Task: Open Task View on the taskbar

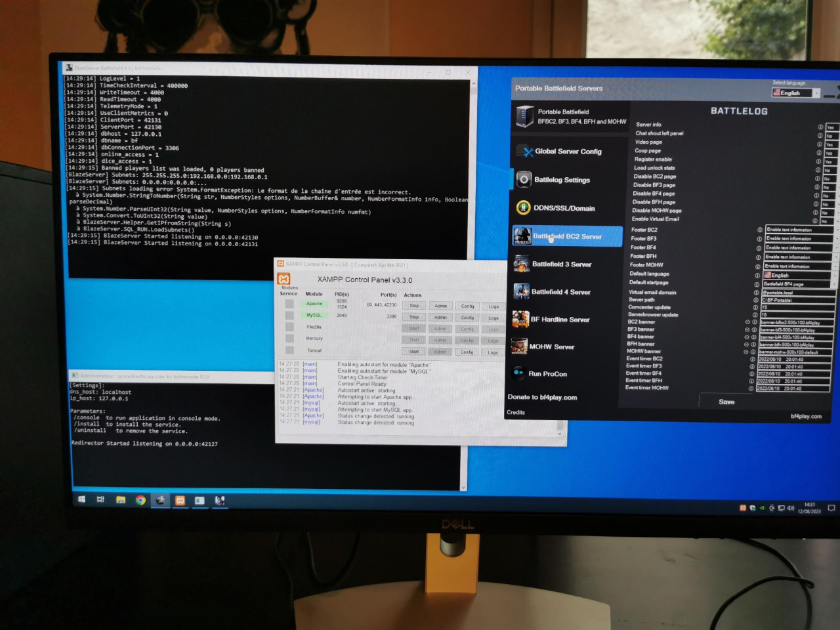Action: 100,499
